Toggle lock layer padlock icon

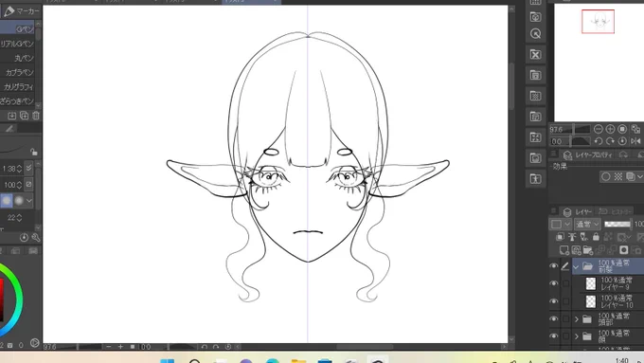point(596,237)
